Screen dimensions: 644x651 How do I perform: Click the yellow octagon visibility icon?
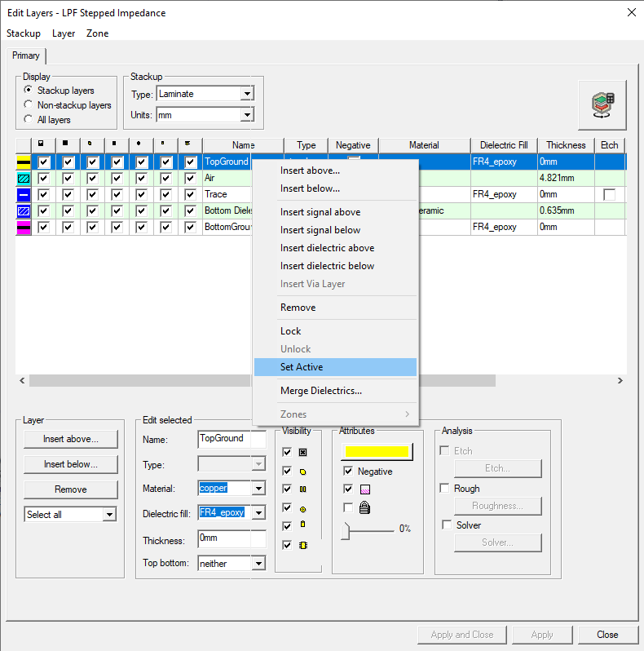coord(303,472)
